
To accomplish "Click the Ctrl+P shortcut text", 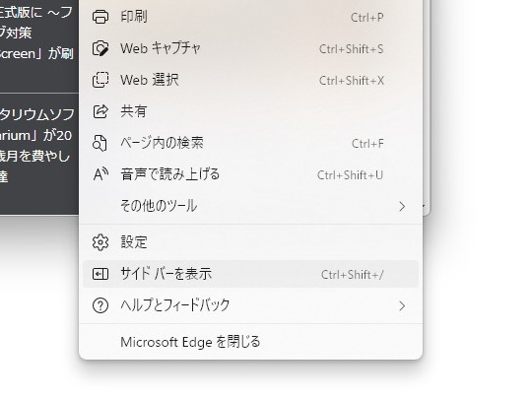I will [x=367, y=18].
